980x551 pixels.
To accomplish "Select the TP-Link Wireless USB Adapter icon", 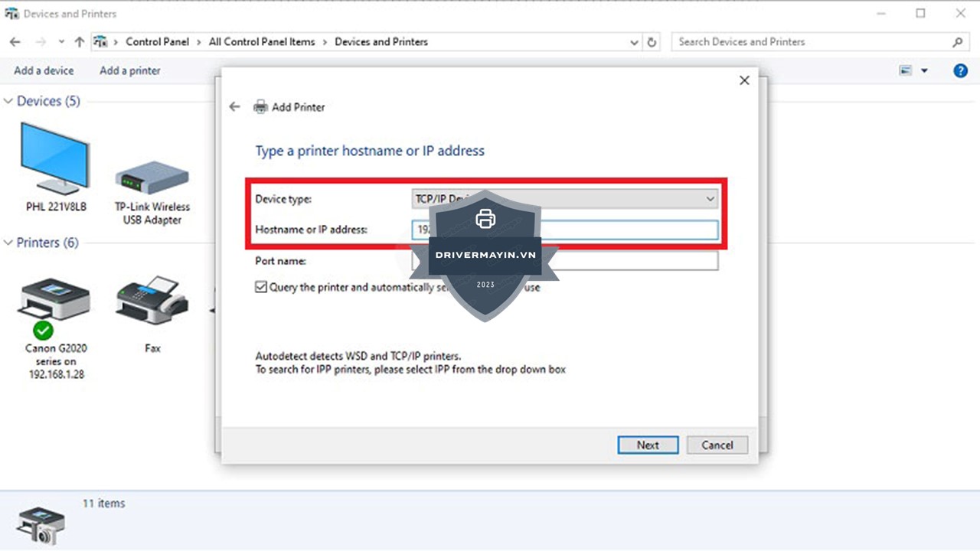I will pos(152,178).
